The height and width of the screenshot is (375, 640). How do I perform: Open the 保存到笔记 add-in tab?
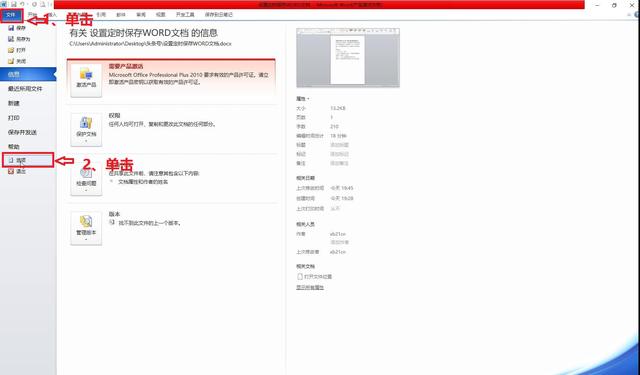(x=219, y=15)
